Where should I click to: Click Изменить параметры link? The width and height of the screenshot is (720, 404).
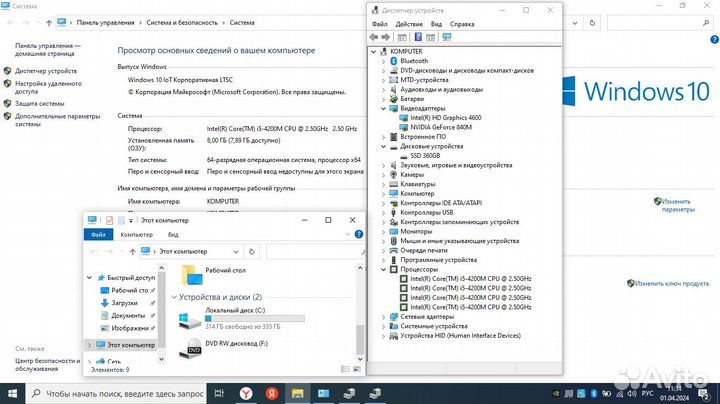click(678, 205)
